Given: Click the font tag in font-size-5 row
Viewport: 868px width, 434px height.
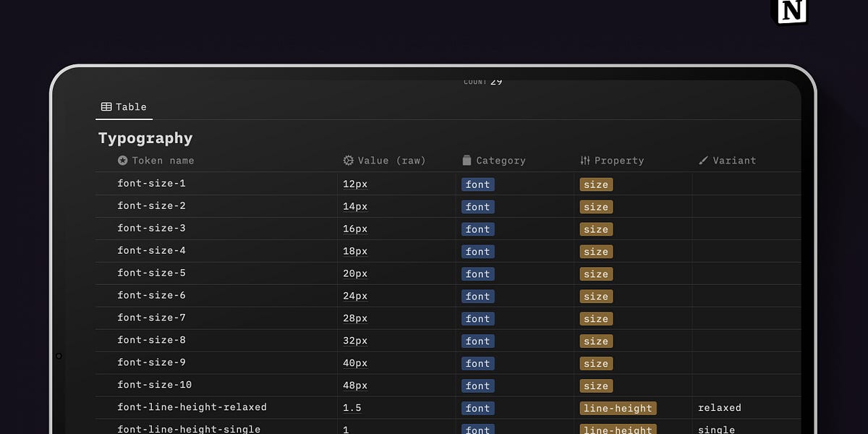Looking at the screenshot, I should click(x=478, y=274).
